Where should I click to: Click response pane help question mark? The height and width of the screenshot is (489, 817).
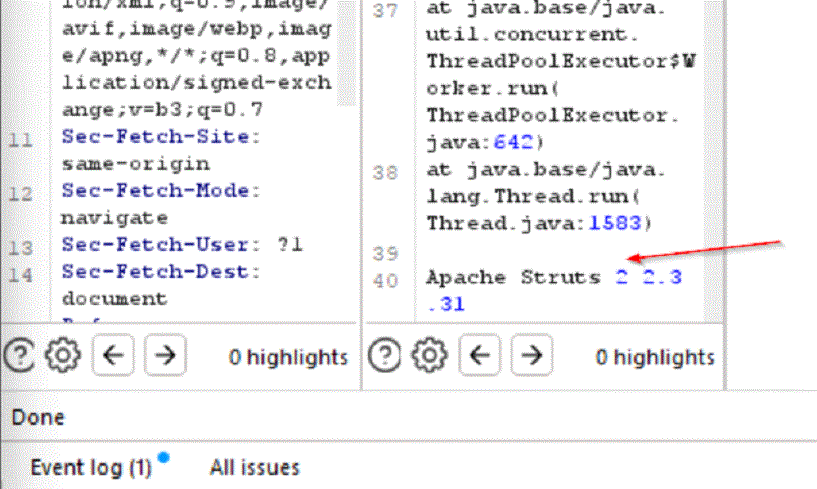coord(385,355)
